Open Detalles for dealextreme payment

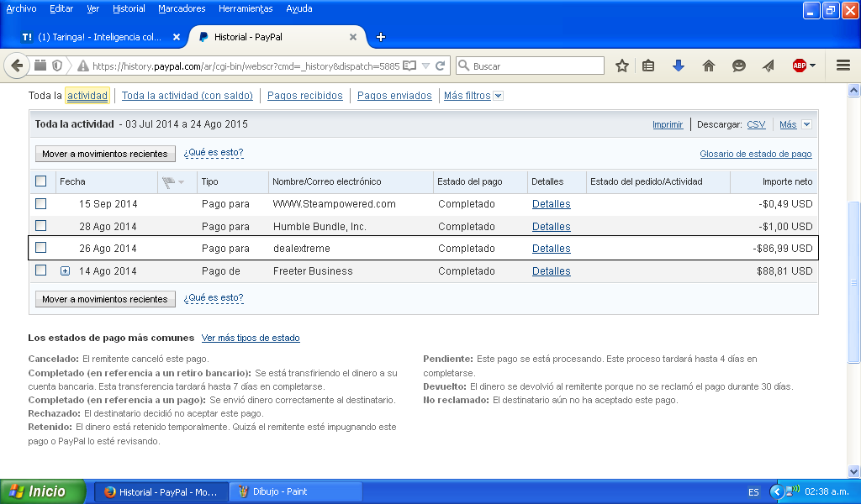pyautogui.click(x=552, y=249)
